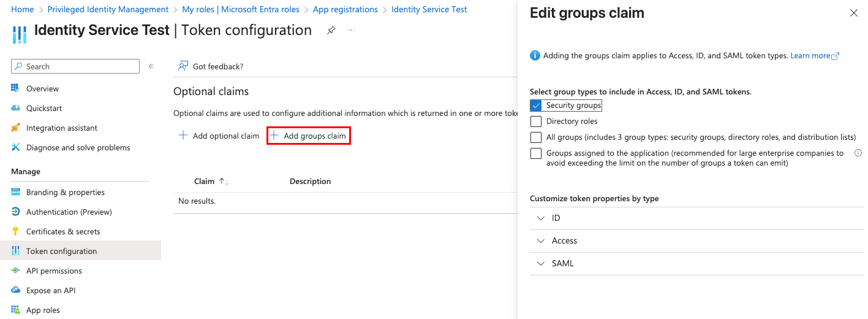
Task: Click the Authentication (Preview) icon
Action: 16,212
